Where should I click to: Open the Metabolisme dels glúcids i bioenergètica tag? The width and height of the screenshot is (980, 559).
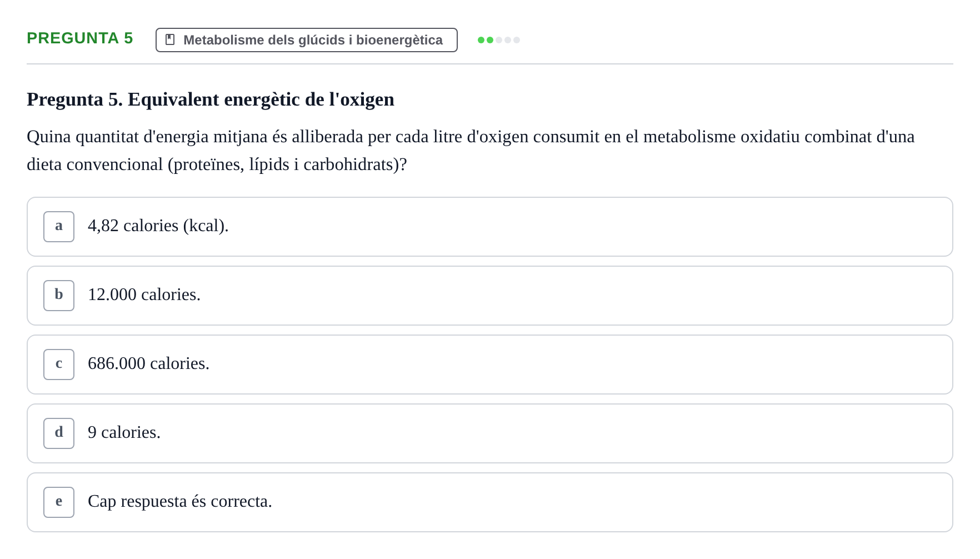click(307, 40)
